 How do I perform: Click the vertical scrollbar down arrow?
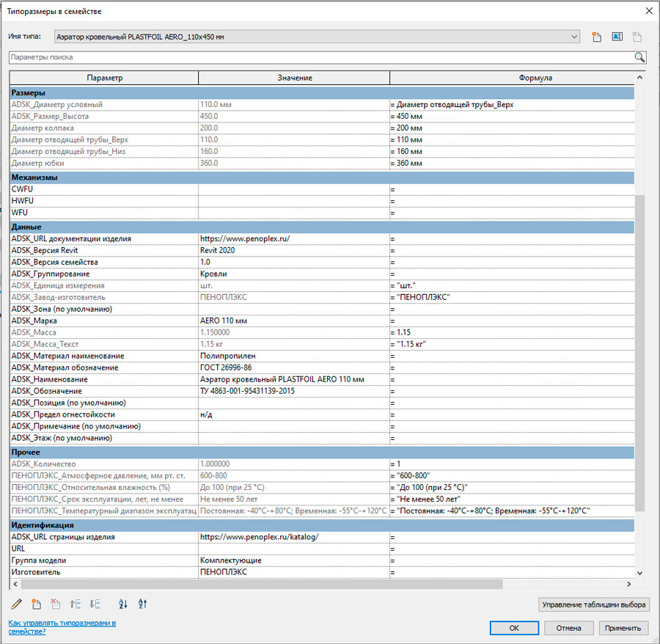(639, 573)
